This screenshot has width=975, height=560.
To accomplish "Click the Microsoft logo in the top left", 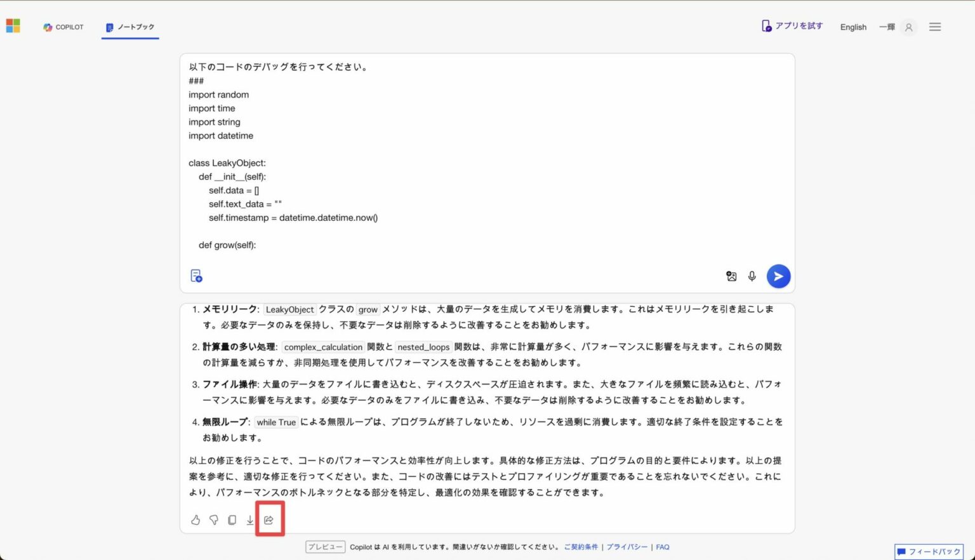I will [13, 25].
